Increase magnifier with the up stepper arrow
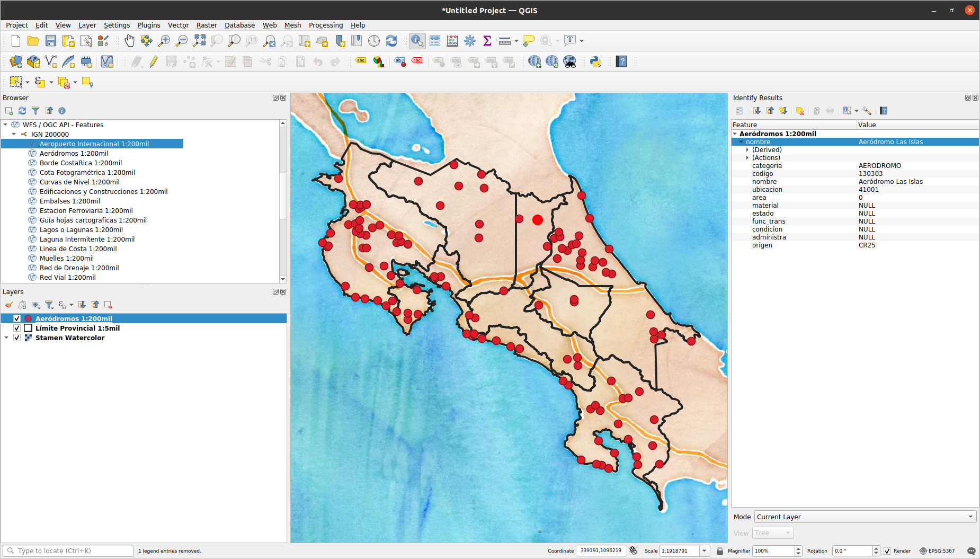 pyautogui.click(x=798, y=548)
